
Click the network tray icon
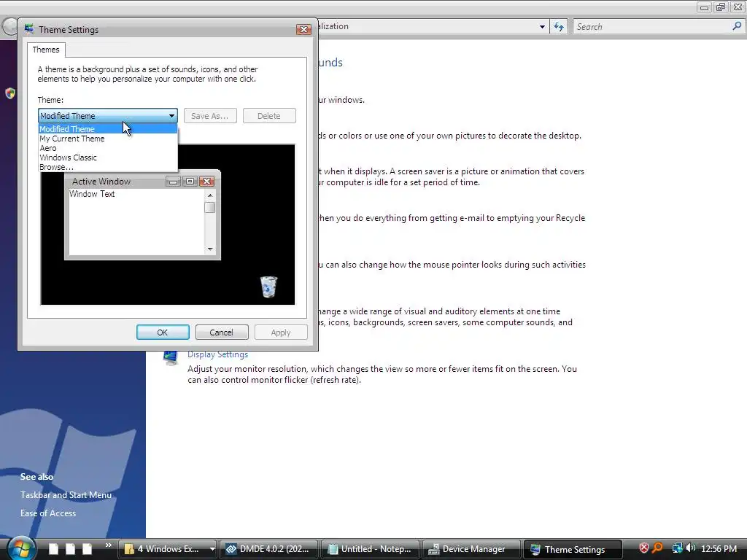pos(677,548)
